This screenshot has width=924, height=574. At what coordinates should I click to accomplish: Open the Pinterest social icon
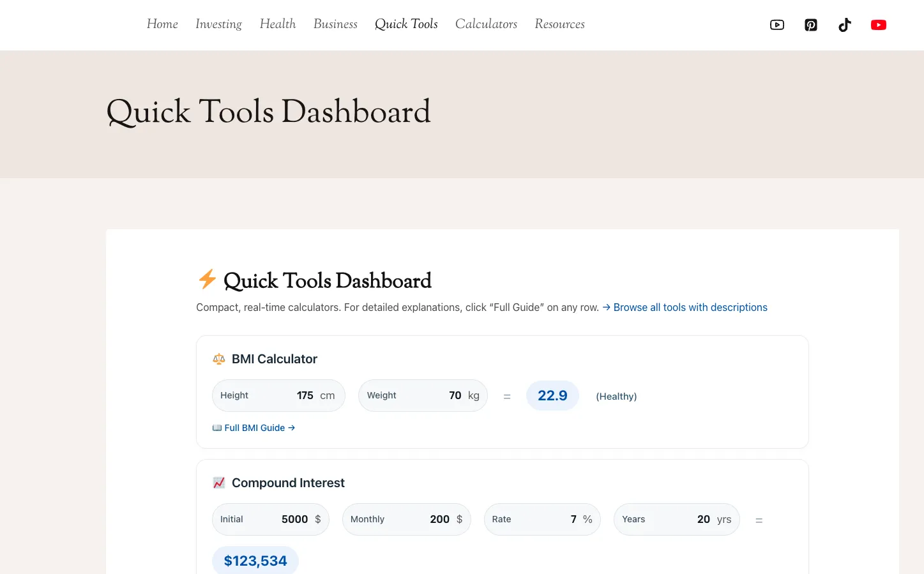coord(811,25)
